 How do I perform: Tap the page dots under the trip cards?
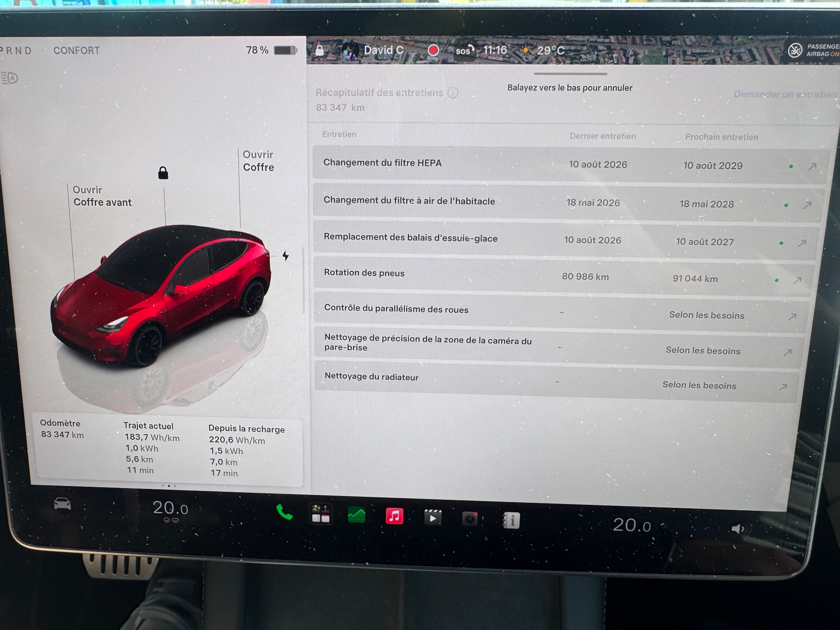(x=169, y=486)
